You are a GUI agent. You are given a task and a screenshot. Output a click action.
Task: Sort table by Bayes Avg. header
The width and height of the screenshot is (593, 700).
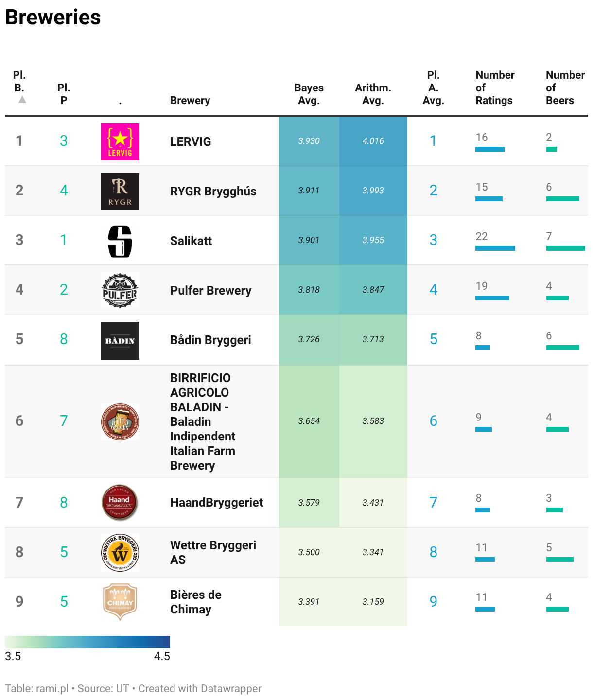309,94
